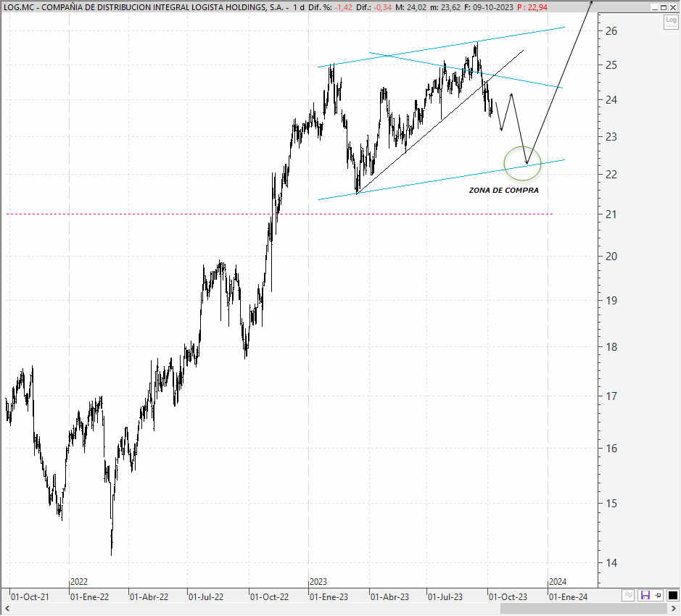Click the 01-Ene-24 date label

click(568, 597)
